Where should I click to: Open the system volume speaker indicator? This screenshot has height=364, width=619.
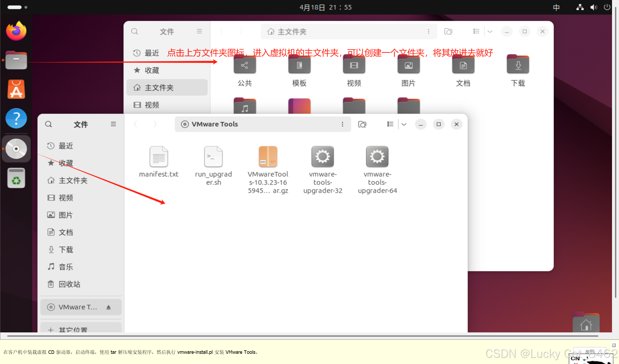pos(594,7)
